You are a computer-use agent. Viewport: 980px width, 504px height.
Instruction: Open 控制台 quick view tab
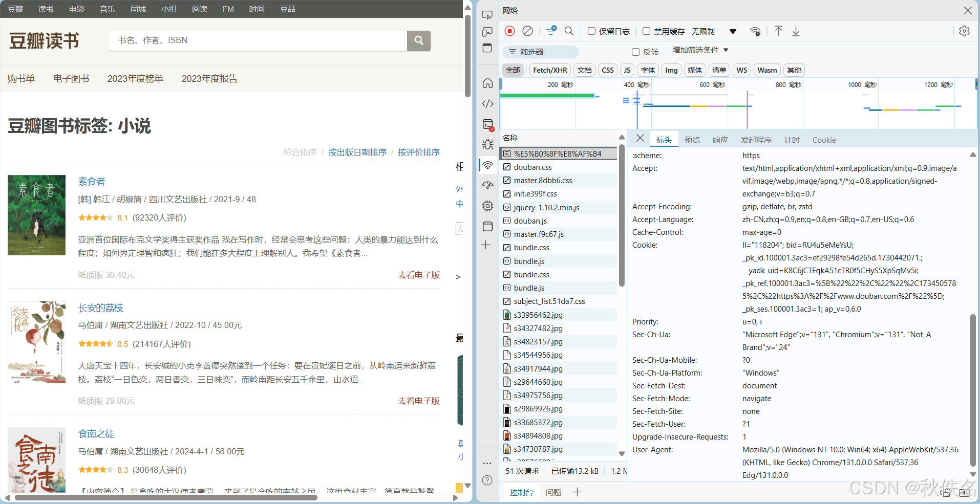(521, 492)
